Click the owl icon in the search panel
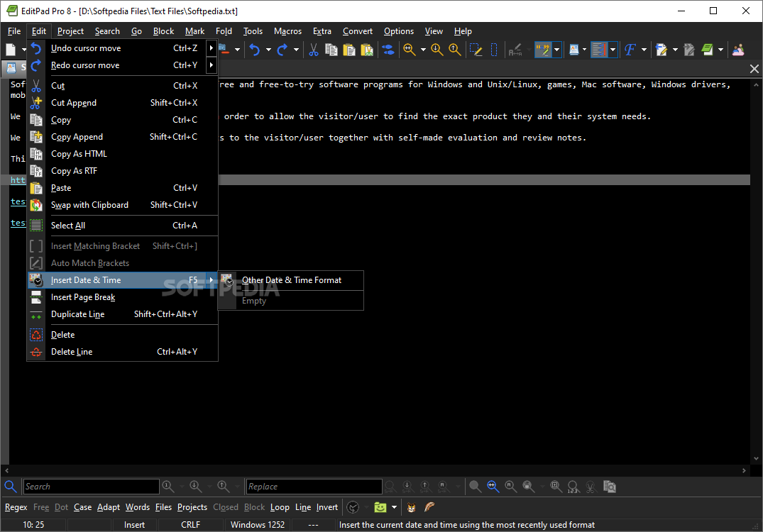This screenshot has width=763, height=532. click(x=411, y=507)
